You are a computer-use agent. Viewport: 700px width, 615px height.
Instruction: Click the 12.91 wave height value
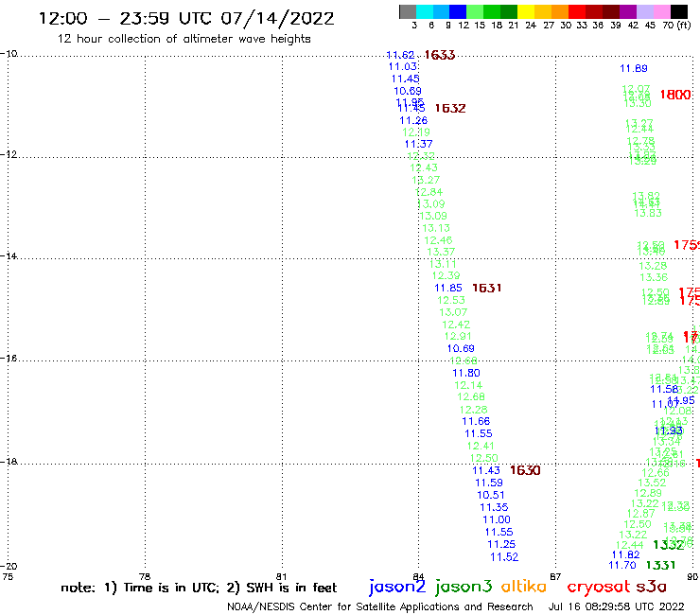tap(458, 336)
